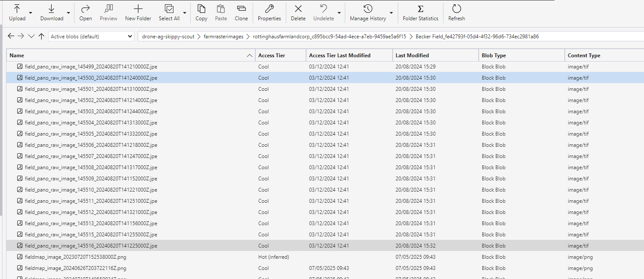Navigate up with the up arrow
The width and height of the screenshot is (644, 279).
click(x=41, y=36)
